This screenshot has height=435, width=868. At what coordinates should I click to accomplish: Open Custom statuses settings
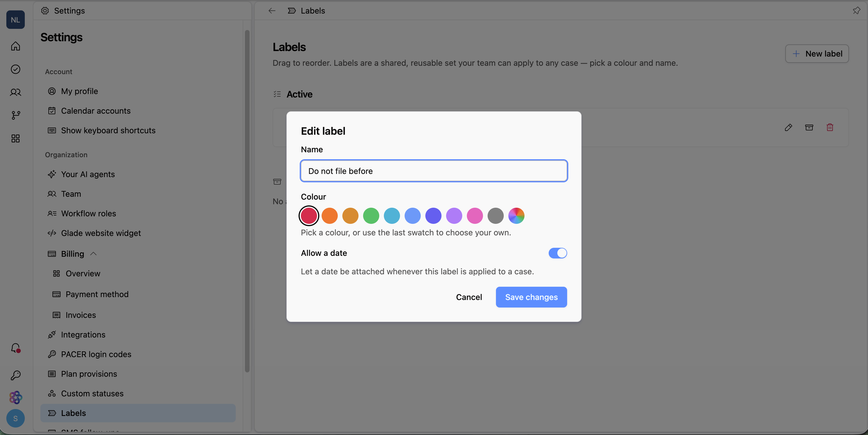point(138,393)
